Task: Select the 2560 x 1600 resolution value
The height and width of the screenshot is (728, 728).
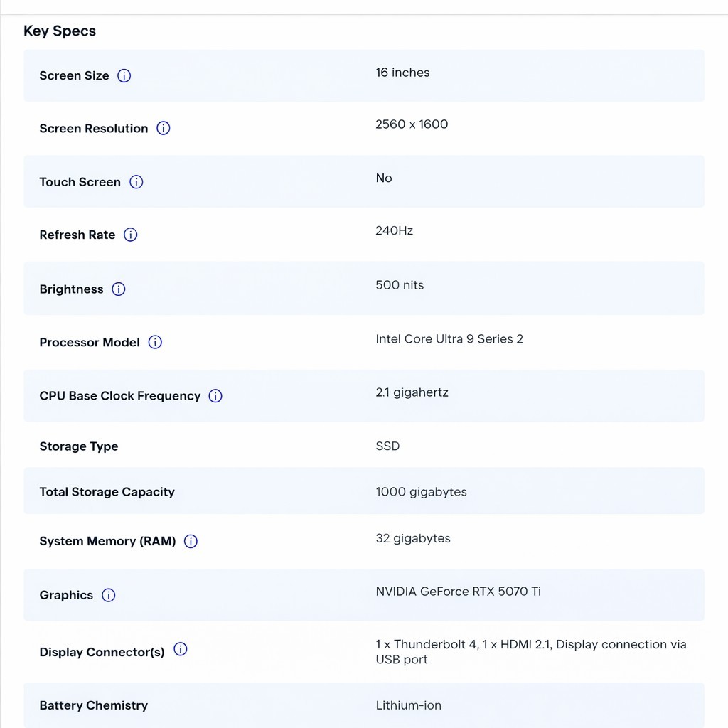Action: (412, 124)
